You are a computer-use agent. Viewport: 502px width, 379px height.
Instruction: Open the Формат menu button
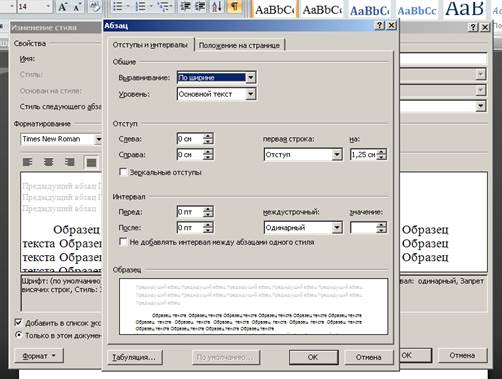point(39,356)
